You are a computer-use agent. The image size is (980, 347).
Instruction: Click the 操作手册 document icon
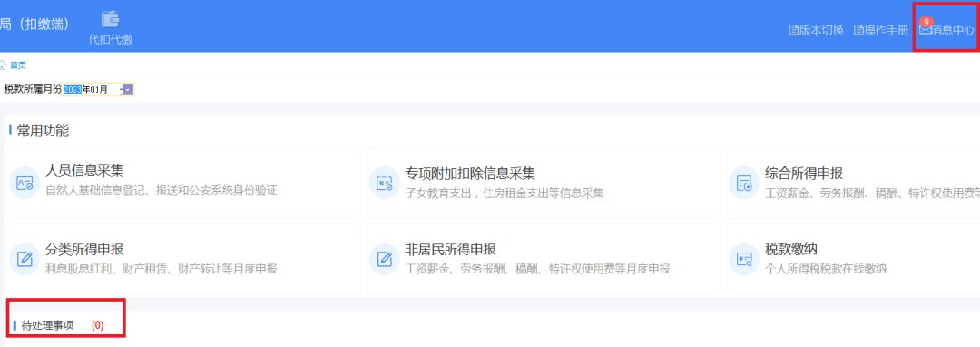click(858, 30)
